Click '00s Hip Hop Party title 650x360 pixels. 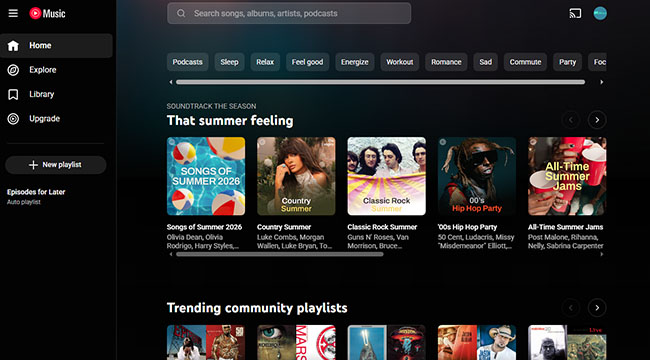click(x=467, y=227)
